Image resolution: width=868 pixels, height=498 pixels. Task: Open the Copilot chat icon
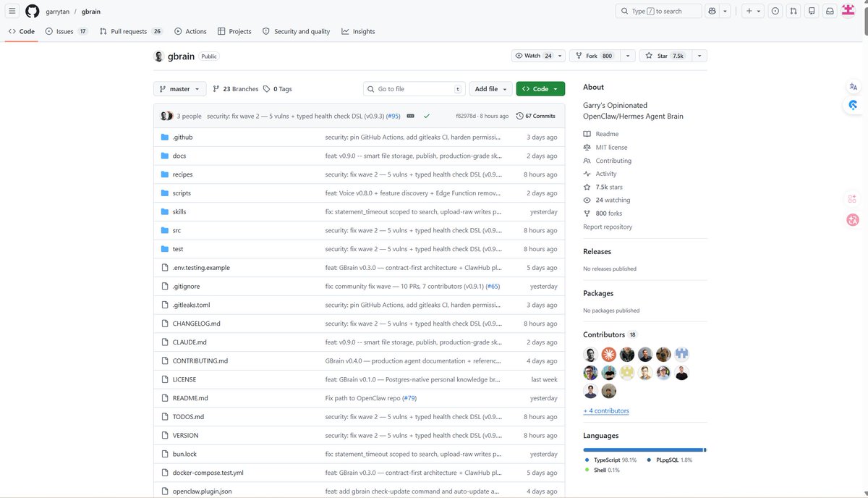[x=712, y=11]
